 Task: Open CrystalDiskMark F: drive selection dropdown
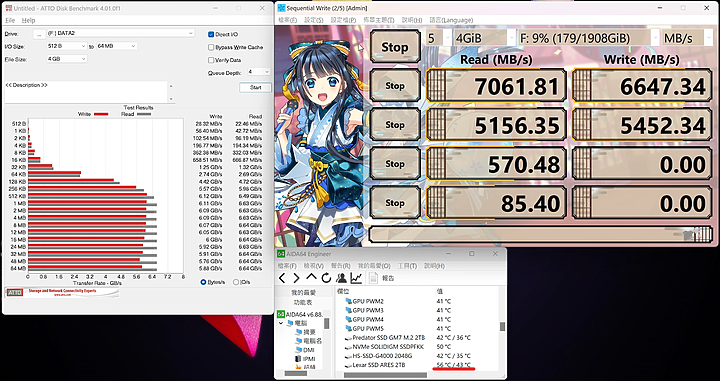588,38
